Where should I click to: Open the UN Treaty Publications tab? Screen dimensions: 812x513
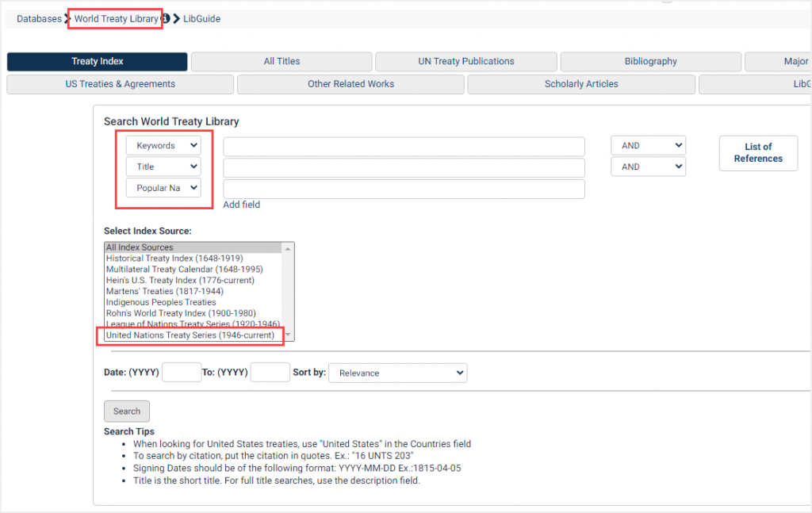[x=466, y=61]
